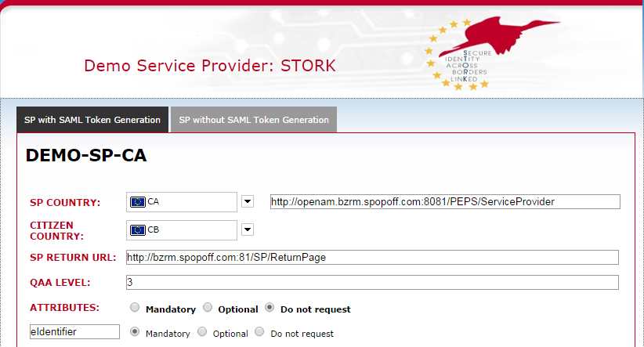Screen dimensions: 644x347
Task: Focus the QAA Level input field
Action: [372, 282]
